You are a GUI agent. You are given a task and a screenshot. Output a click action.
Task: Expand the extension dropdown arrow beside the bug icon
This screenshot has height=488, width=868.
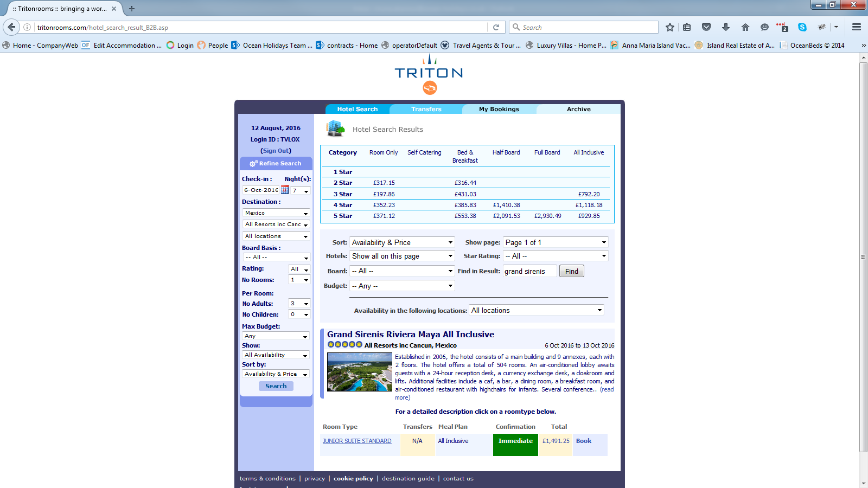[x=837, y=27]
